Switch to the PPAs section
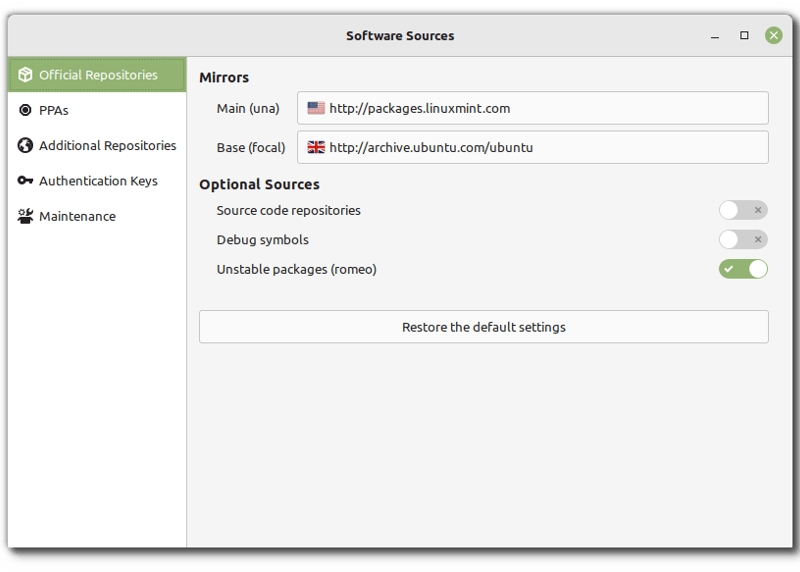The width and height of the screenshot is (800, 572). click(54, 110)
